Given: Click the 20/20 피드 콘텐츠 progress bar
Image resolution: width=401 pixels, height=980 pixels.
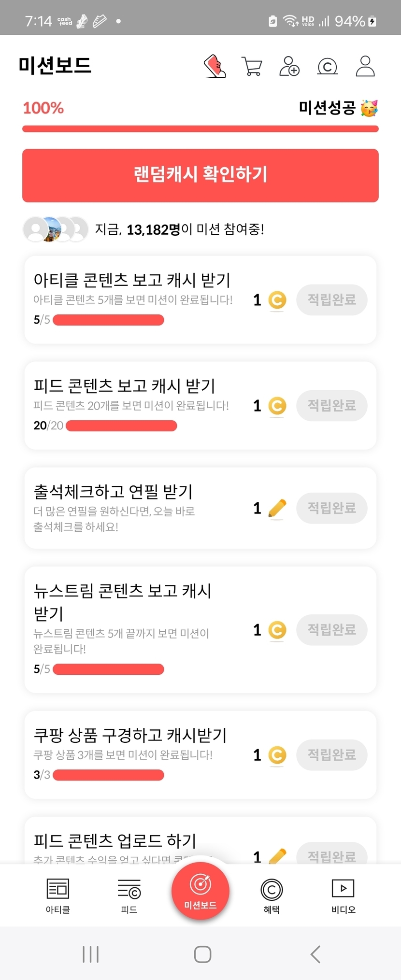Looking at the screenshot, I should coord(121,426).
